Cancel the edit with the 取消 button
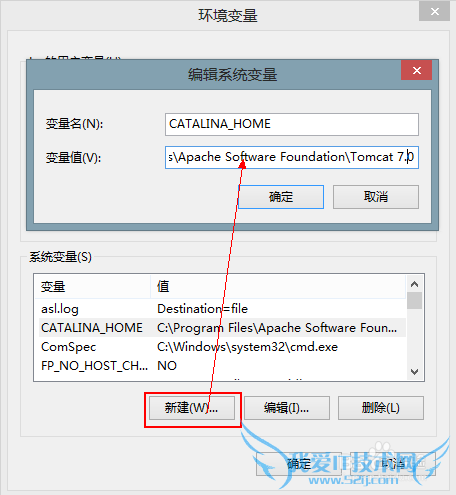The height and width of the screenshot is (495, 456). pyautogui.click(x=376, y=197)
